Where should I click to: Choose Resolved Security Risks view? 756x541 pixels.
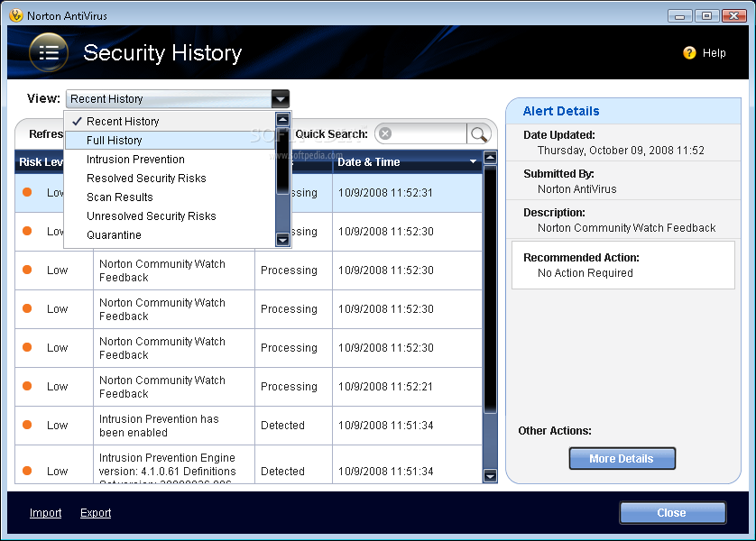[x=170, y=179]
